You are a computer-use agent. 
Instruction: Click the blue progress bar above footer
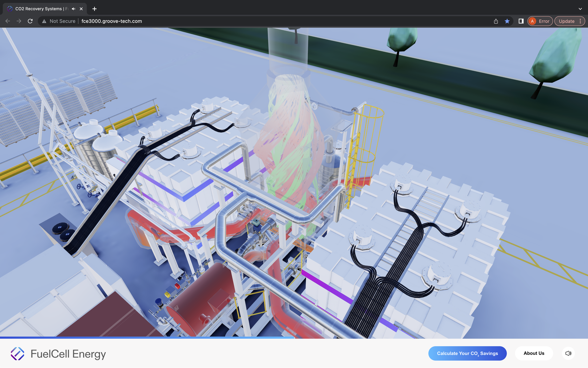147,338
